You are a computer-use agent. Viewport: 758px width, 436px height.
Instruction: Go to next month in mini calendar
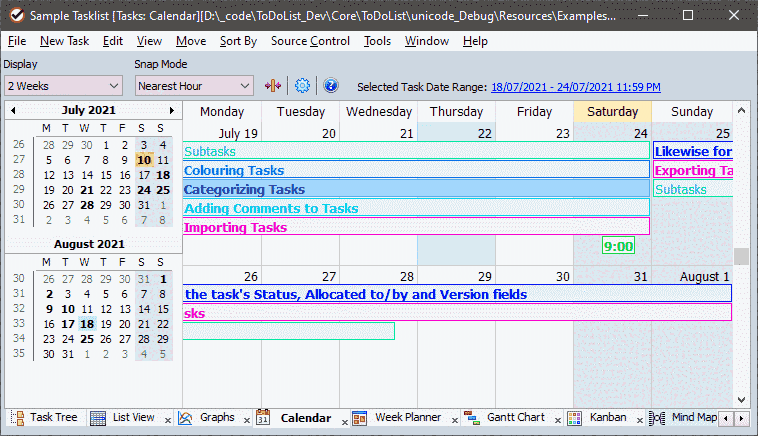pos(172,110)
